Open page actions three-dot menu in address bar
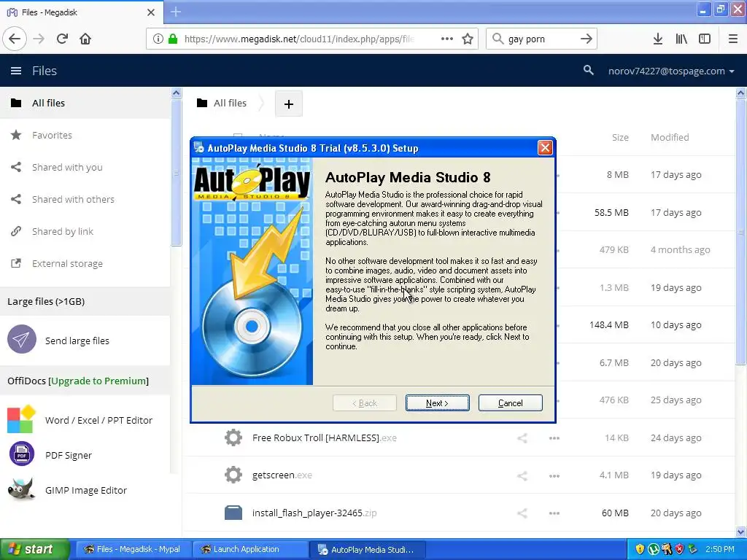 [x=447, y=39]
